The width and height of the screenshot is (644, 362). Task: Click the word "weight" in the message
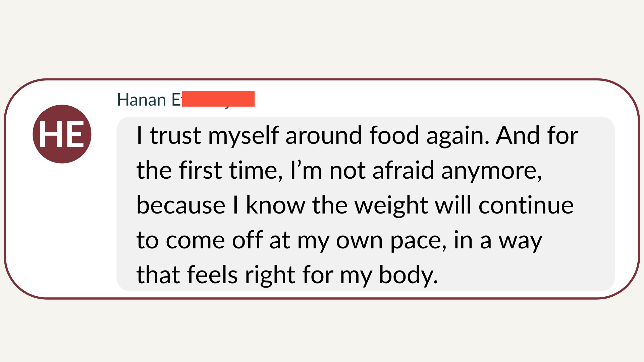tap(391, 205)
